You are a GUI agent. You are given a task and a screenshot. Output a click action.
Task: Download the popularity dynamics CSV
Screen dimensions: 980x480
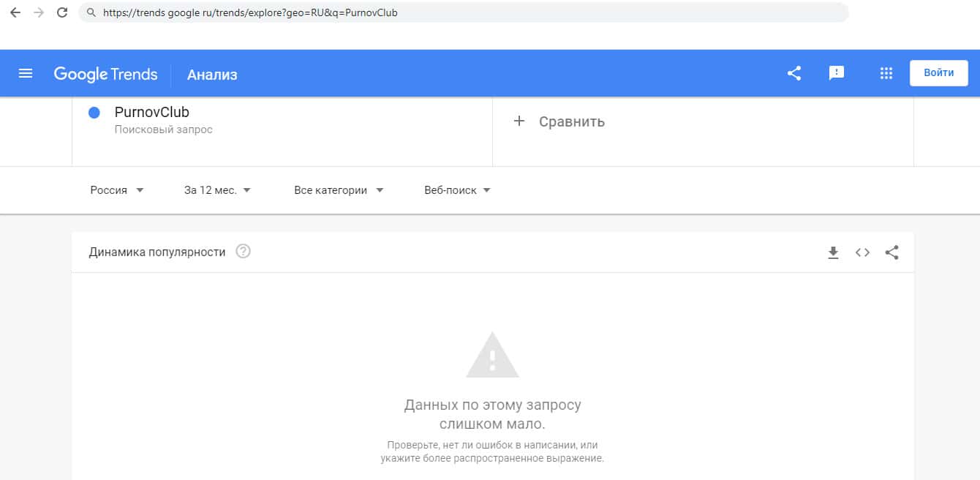click(833, 252)
